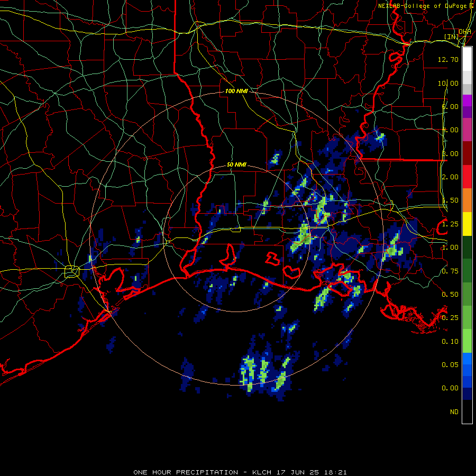Click the 0.05 legend value
Viewport: 476px width, 476px height.
coord(450,365)
